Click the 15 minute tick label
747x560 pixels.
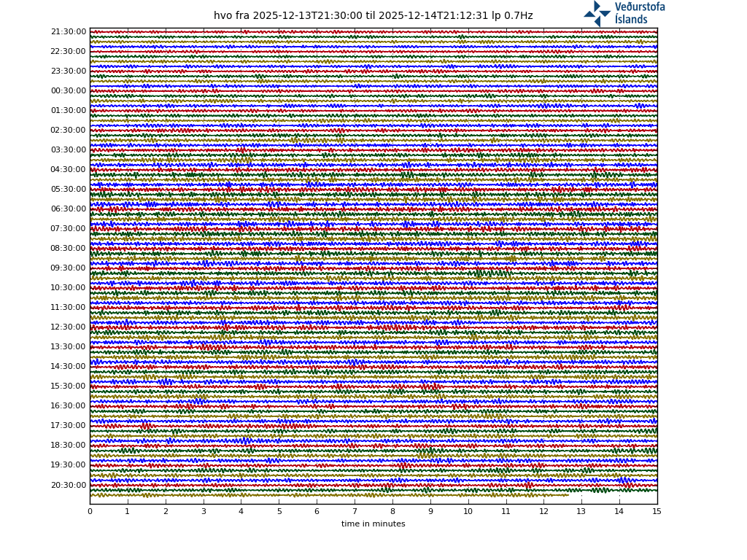click(657, 512)
